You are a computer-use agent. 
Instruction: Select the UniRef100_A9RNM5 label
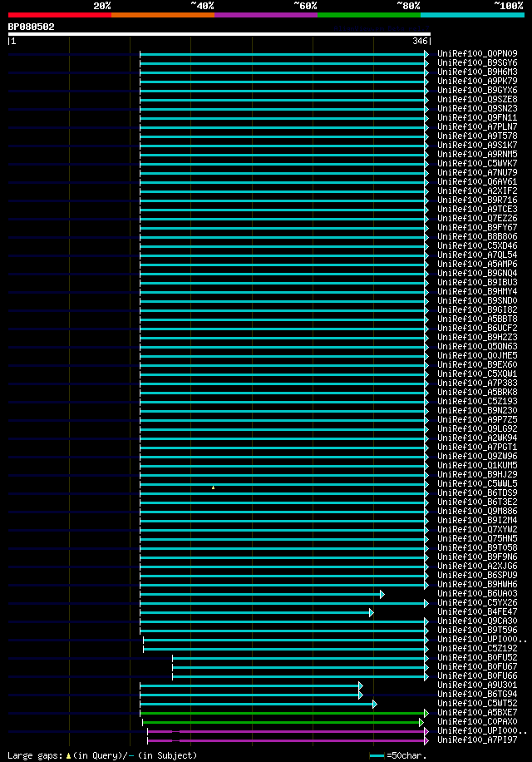477,155
